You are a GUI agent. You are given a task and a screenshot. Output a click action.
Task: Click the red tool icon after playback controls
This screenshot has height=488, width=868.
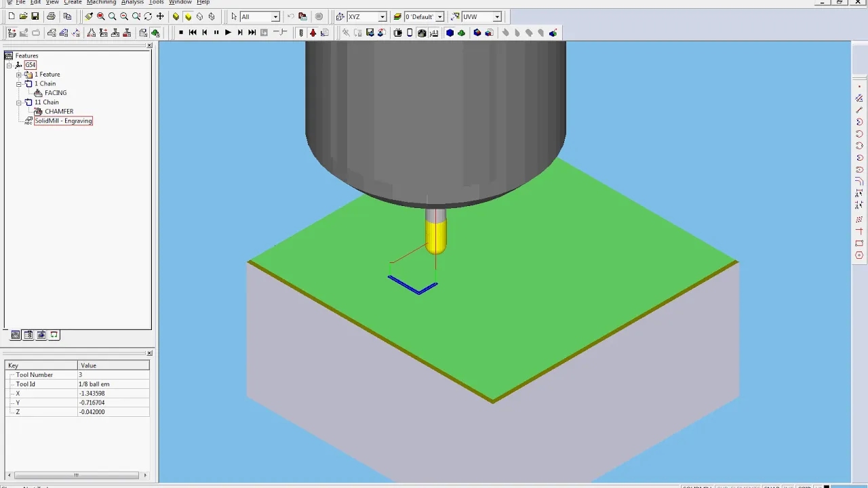(313, 33)
